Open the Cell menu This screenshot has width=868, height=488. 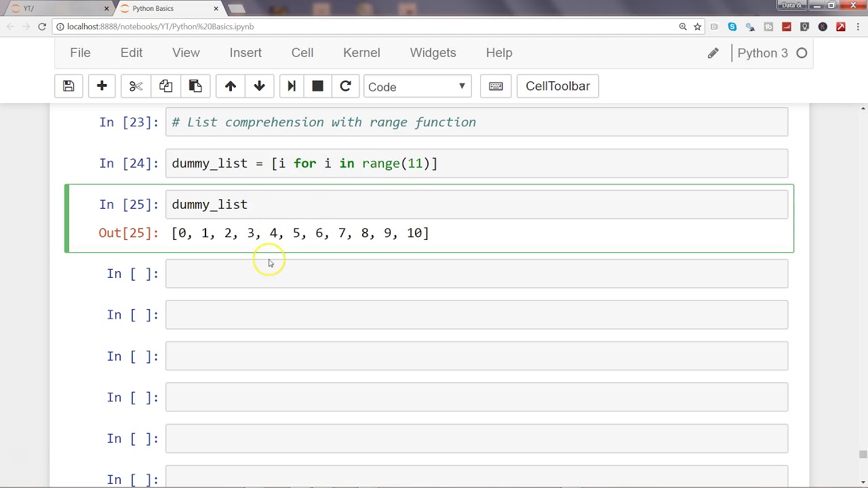302,53
